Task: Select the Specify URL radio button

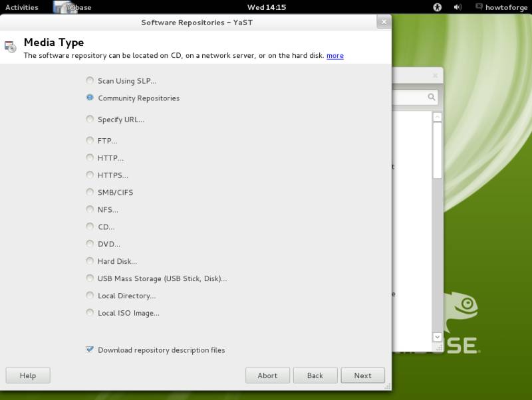Action: coord(90,120)
